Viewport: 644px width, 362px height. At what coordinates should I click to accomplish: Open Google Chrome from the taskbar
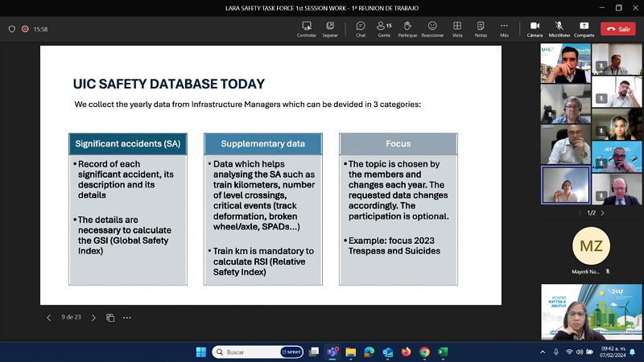pos(424,352)
